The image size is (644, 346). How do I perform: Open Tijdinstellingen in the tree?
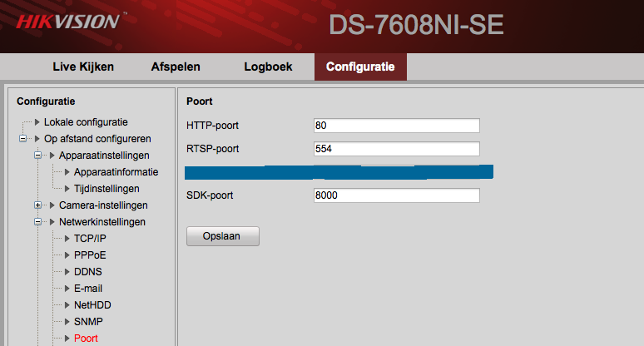click(x=107, y=189)
